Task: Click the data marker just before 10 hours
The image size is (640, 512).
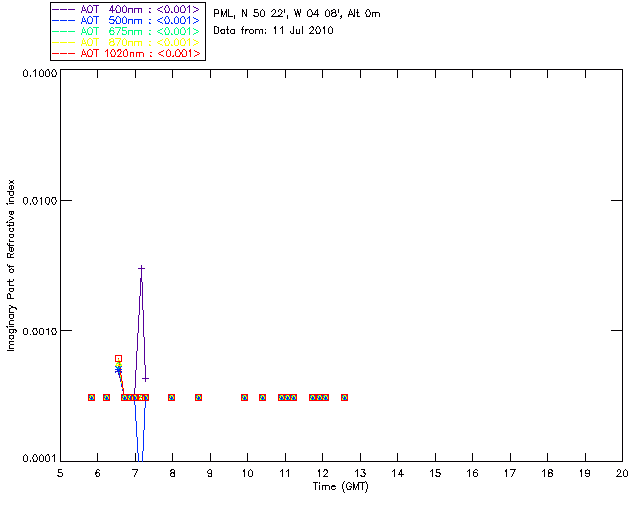Action: pyautogui.click(x=244, y=397)
